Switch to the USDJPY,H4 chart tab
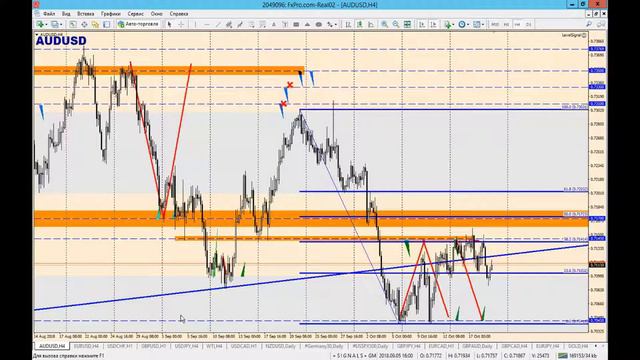Screen dimensions: 640x360 [186, 346]
